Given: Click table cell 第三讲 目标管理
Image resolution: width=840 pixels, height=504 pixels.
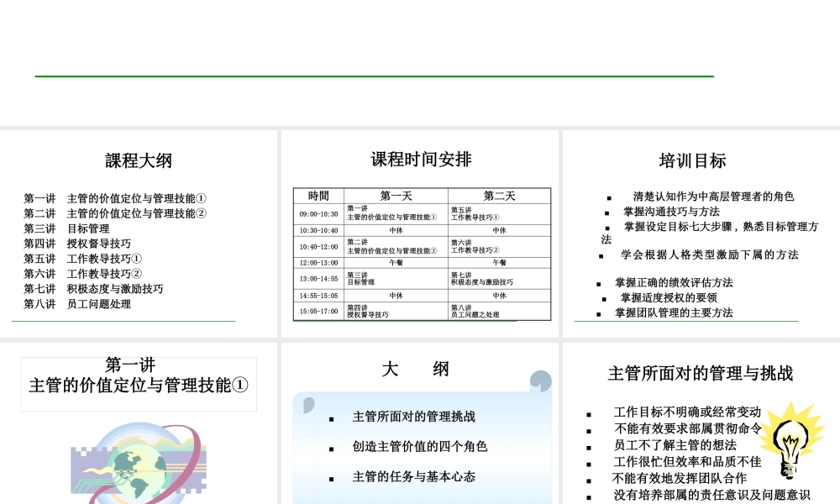Looking at the screenshot, I should point(396,279).
